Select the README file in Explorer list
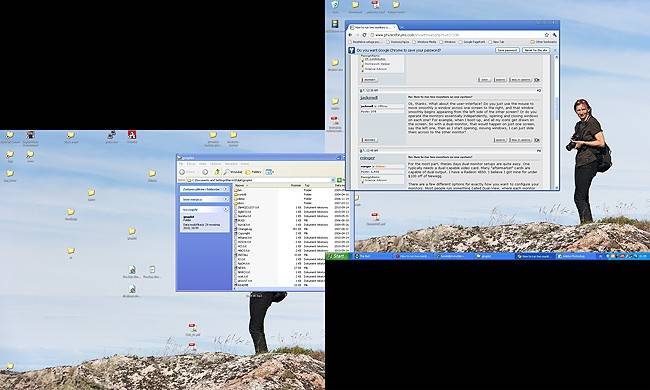The height and width of the screenshot is (390, 650). (242, 285)
